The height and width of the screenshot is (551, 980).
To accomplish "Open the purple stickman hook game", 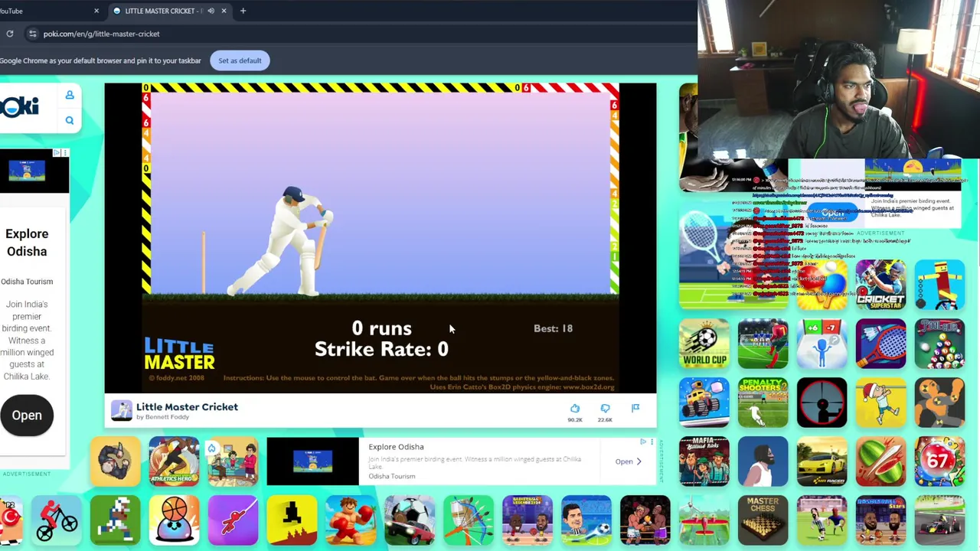I will pyautogui.click(x=233, y=520).
